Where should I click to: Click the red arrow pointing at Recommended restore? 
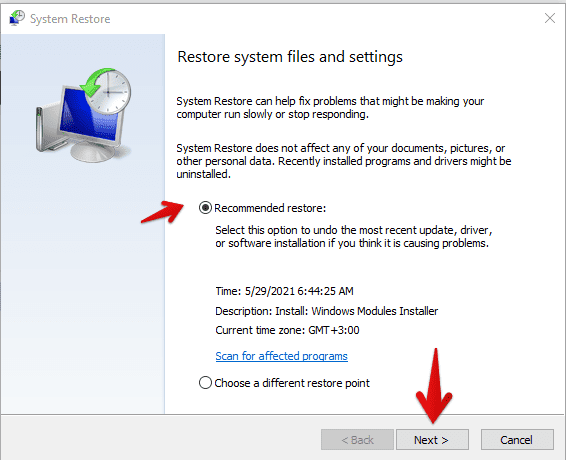tap(163, 212)
